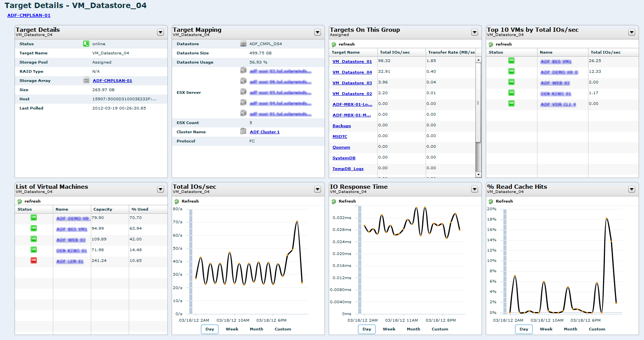Image resolution: width=644 pixels, height=340 pixels.
Task: Click the cluster icon beside ADF Cluster 1
Action: pyautogui.click(x=243, y=131)
